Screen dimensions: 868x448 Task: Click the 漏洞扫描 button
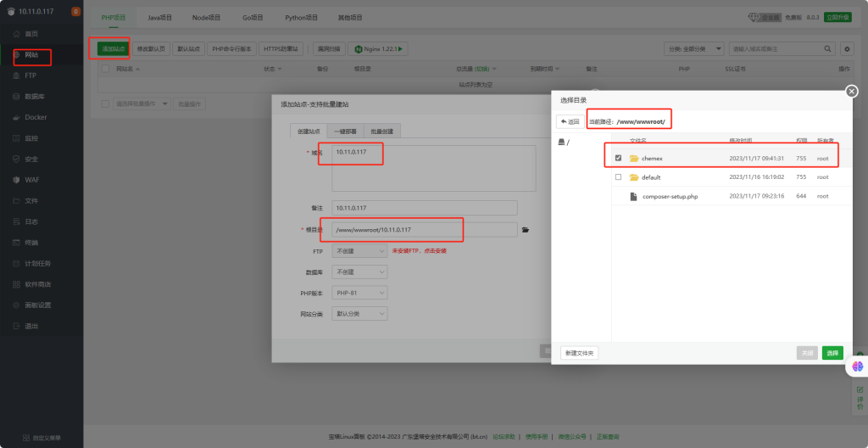click(330, 49)
